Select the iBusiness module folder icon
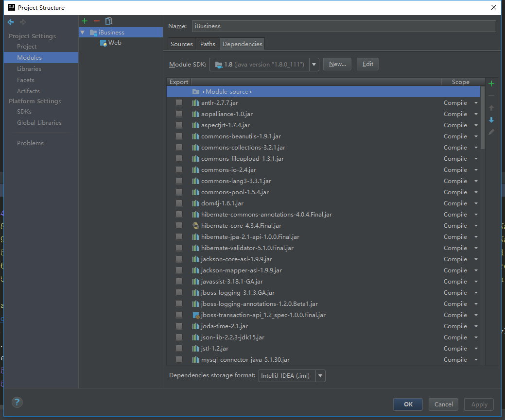The height and width of the screenshot is (420, 505). pyautogui.click(x=93, y=32)
